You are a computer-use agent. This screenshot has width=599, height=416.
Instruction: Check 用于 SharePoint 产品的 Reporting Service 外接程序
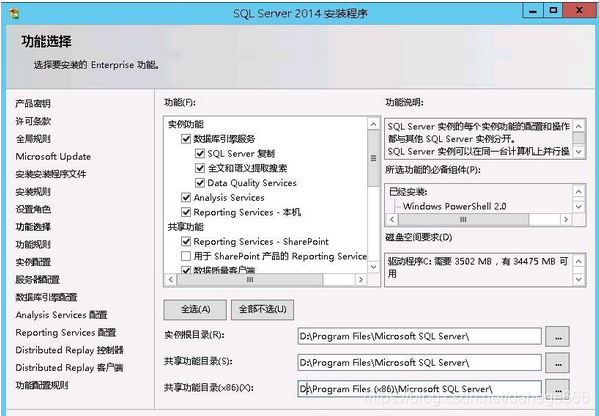click(x=186, y=256)
